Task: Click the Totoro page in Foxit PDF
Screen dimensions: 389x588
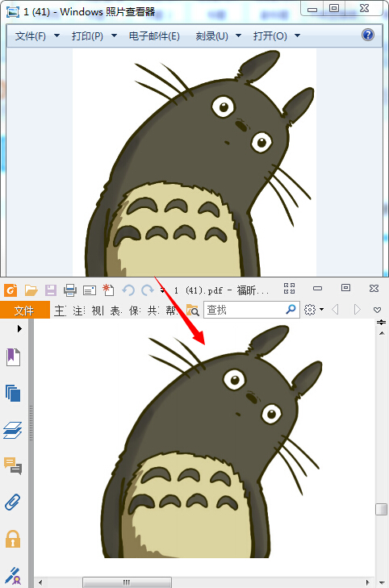Action: [204, 440]
